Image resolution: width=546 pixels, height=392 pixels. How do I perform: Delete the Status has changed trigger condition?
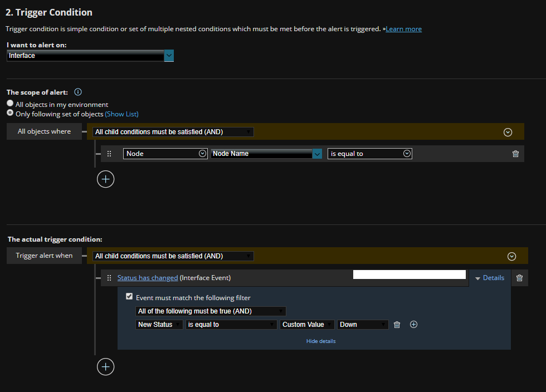[519, 278]
